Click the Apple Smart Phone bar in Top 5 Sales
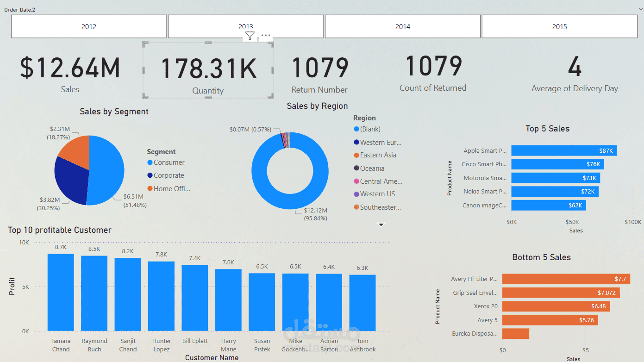This screenshot has height=362, width=644. (x=564, y=150)
